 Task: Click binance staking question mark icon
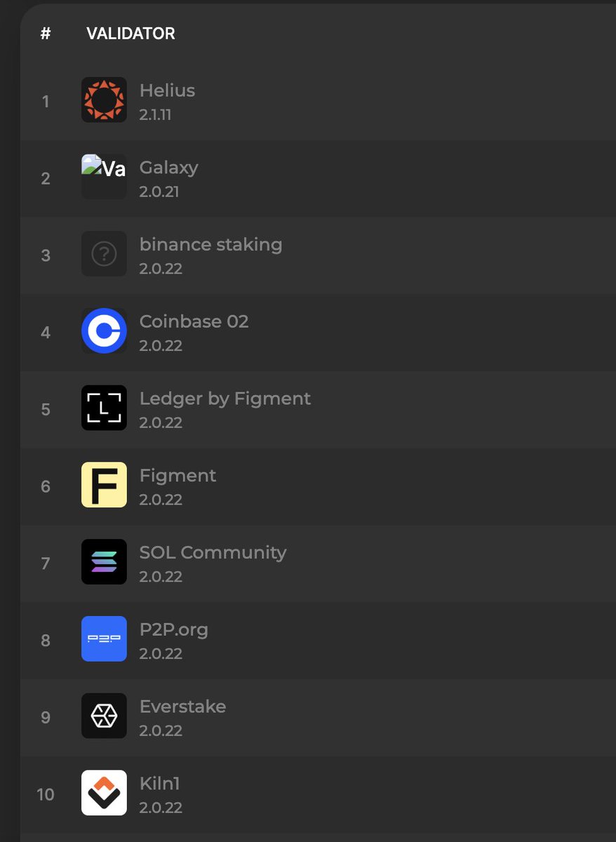pos(104,253)
